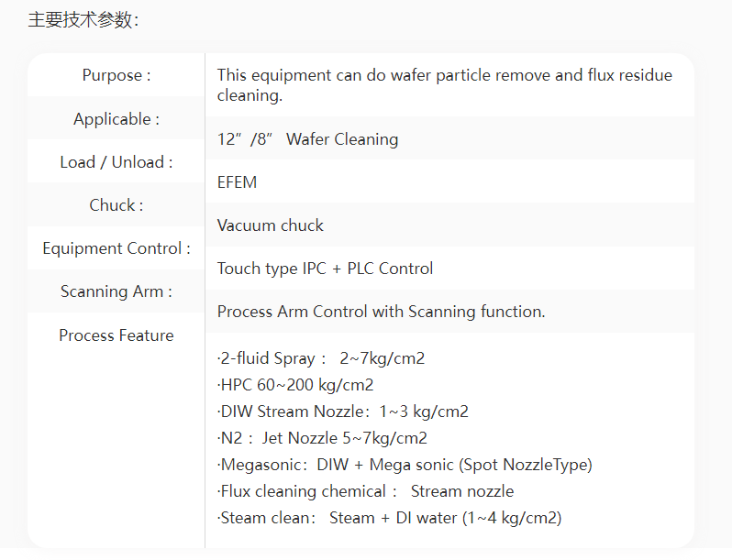Click the wafer particle remove description text
The image size is (732, 560).
click(444, 85)
